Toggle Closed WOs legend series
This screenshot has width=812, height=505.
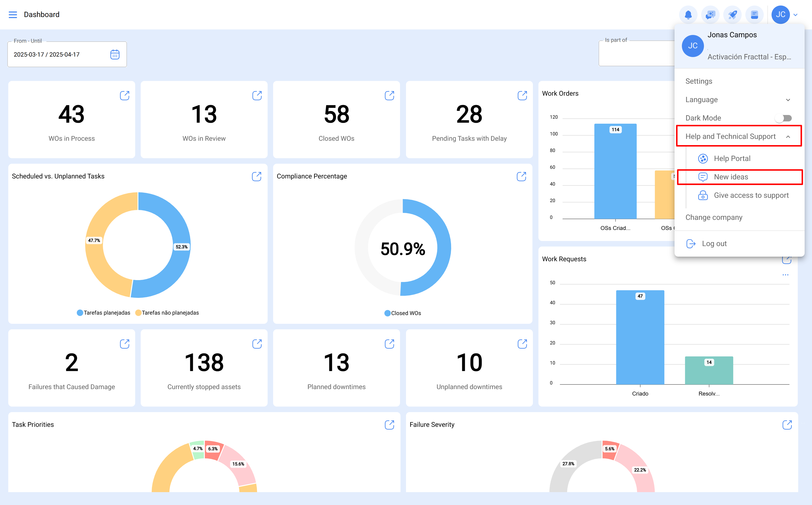pos(403,313)
